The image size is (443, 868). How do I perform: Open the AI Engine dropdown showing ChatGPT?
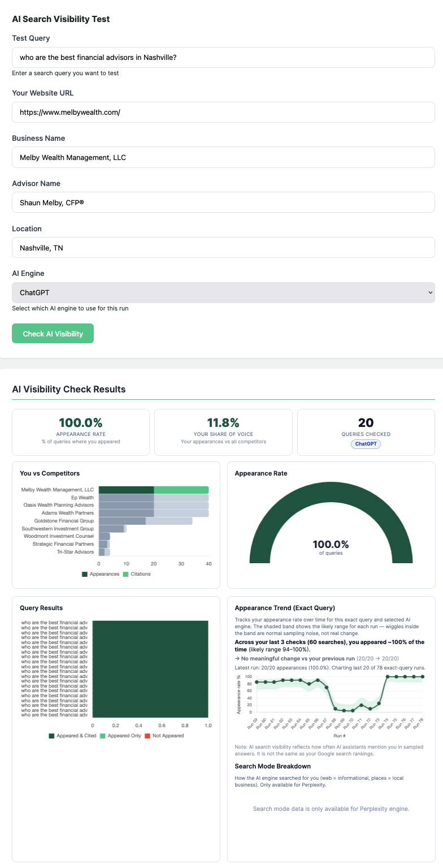(x=223, y=292)
